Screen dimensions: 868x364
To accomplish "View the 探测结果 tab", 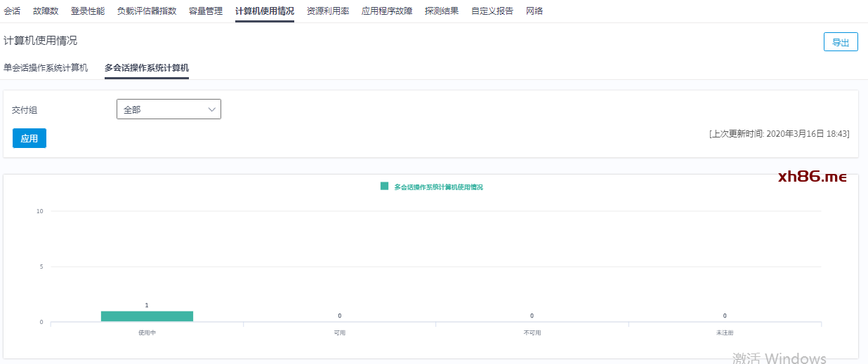I will (x=442, y=11).
